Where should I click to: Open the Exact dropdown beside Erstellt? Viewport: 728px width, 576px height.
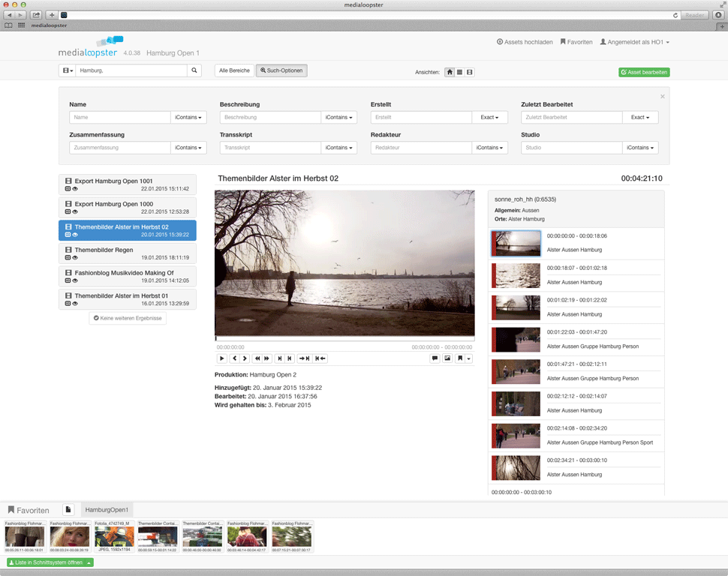pos(491,117)
